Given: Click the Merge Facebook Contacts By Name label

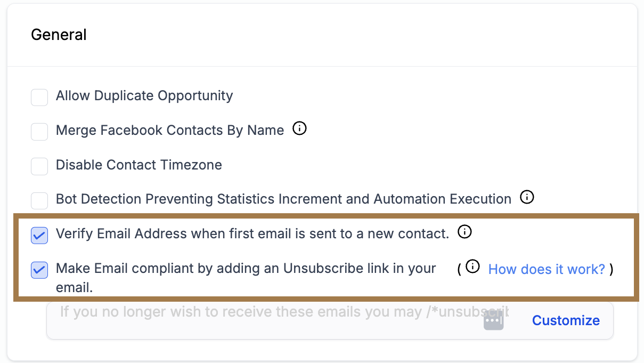Looking at the screenshot, I should pos(170,131).
